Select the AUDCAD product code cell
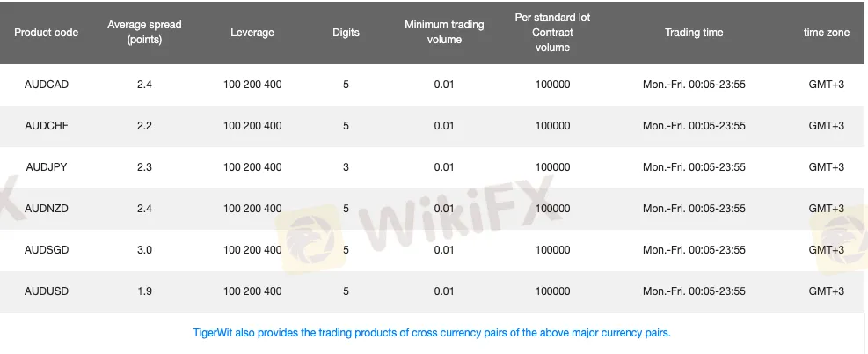 (x=47, y=85)
